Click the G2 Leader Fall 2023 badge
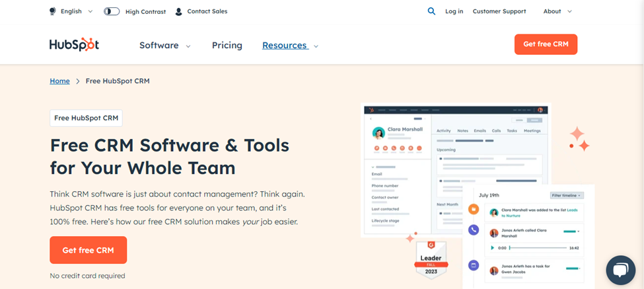Viewport: 644px width, 289px height. coord(431,261)
